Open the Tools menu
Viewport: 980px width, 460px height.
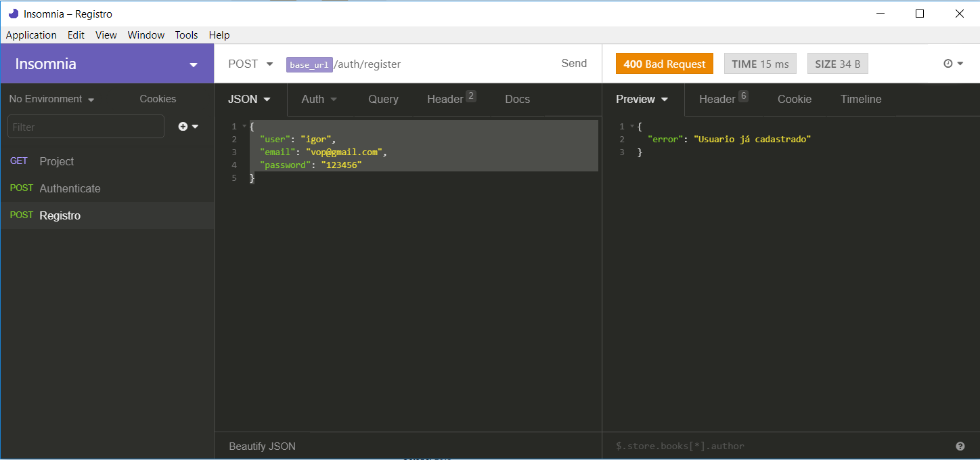(x=186, y=35)
